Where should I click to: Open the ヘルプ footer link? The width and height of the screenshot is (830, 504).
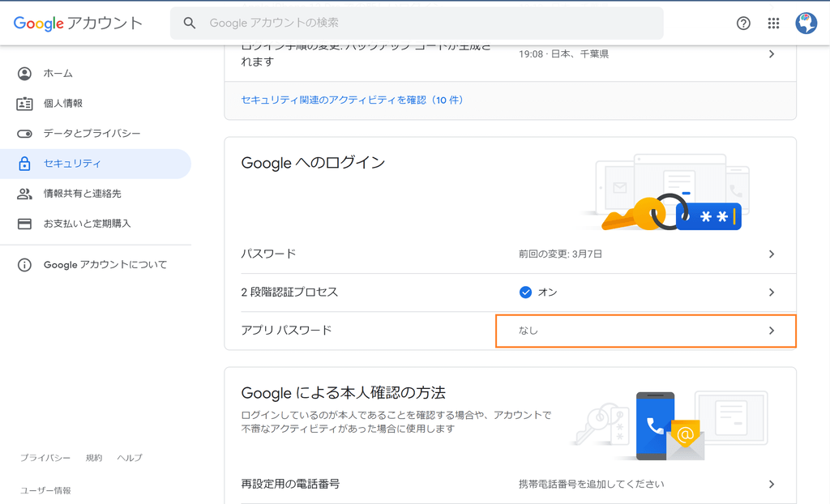130,458
